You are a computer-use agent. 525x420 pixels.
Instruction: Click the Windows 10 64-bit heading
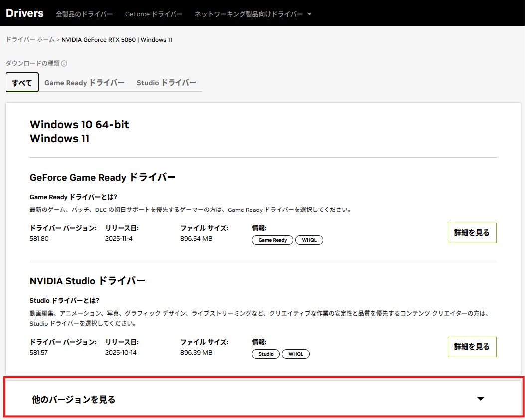pos(79,124)
